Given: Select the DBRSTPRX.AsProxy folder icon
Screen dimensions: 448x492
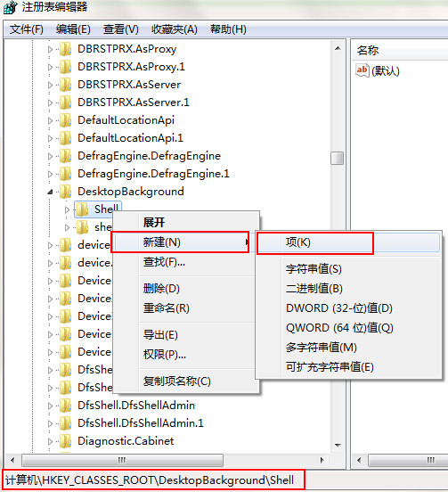Looking at the screenshot, I should click(65, 49).
